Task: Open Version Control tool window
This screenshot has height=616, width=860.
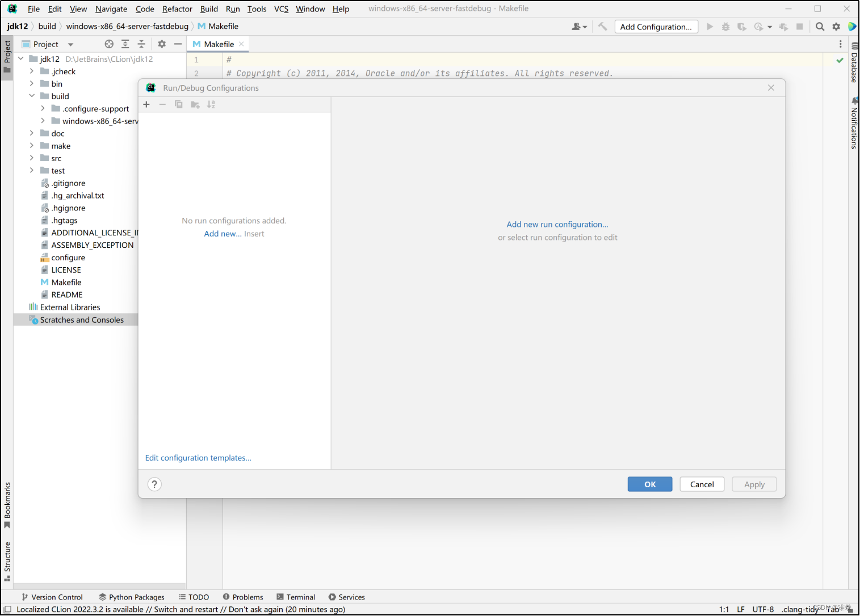Action: [x=52, y=597]
